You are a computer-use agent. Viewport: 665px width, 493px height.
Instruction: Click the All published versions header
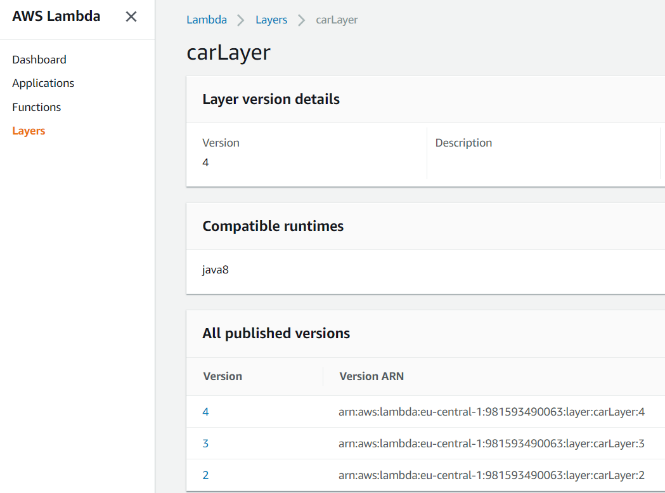click(x=276, y=333)
